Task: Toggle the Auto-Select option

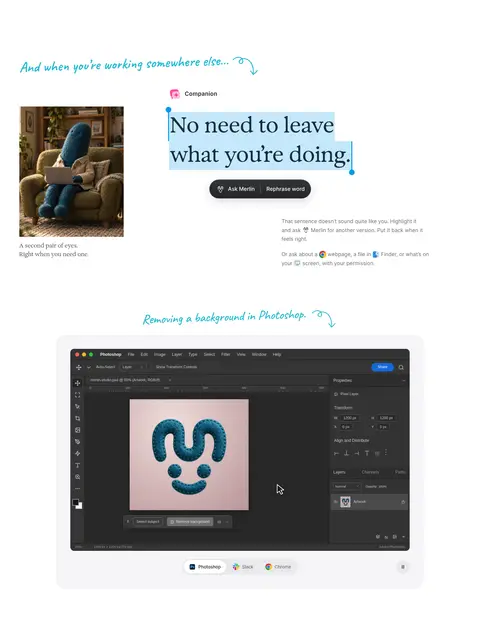Action: point(105,367)
